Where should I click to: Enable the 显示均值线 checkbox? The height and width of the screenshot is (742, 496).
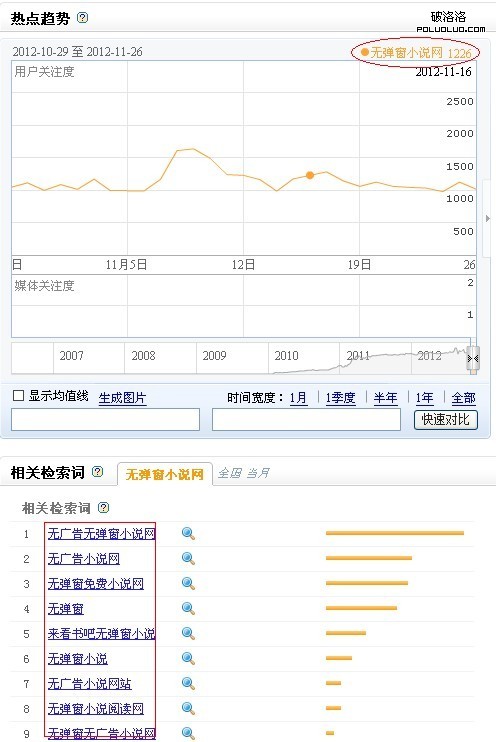pyautogui.click(x=18, y=396)
